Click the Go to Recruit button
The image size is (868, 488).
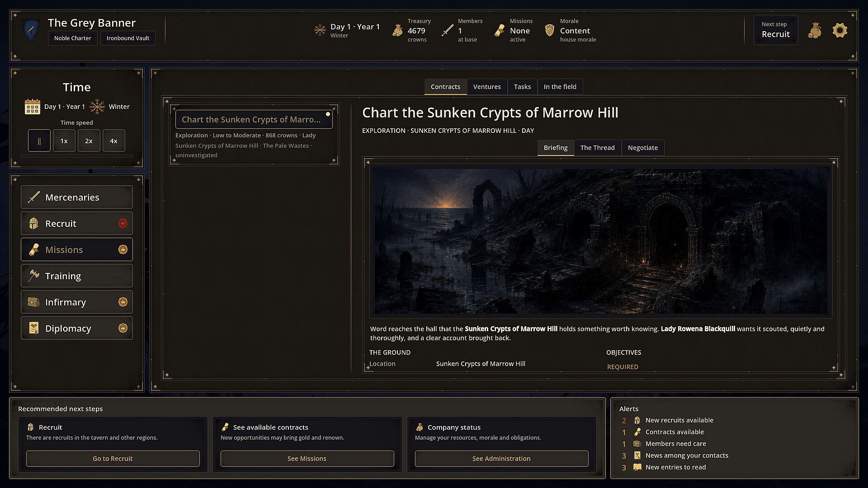tap(113, 458)
